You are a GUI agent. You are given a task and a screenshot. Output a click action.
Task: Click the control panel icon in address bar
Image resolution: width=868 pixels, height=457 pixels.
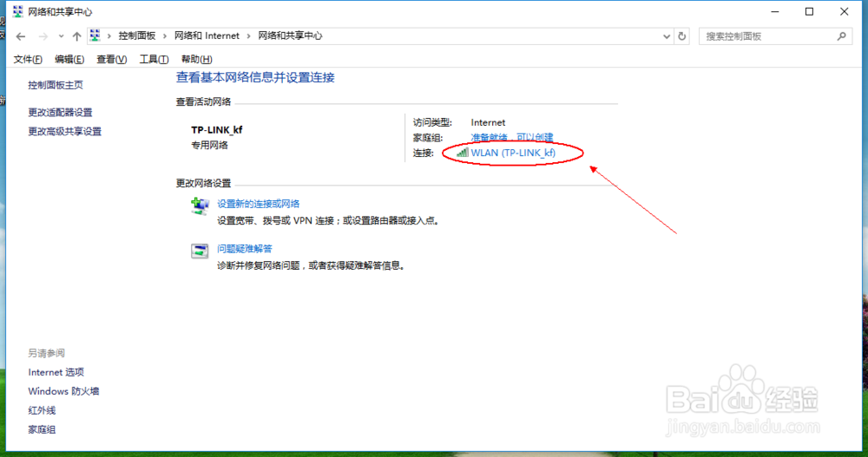pos(95,36)
